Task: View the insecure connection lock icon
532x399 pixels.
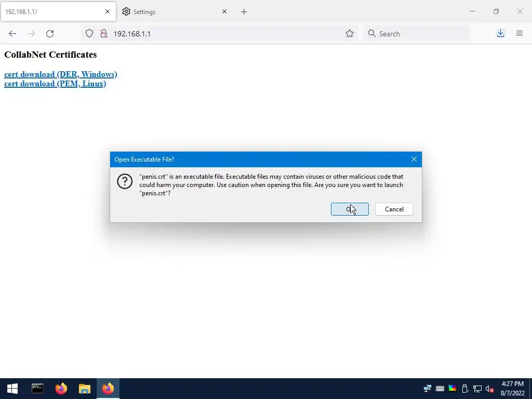Action: (x=104, y=33)
